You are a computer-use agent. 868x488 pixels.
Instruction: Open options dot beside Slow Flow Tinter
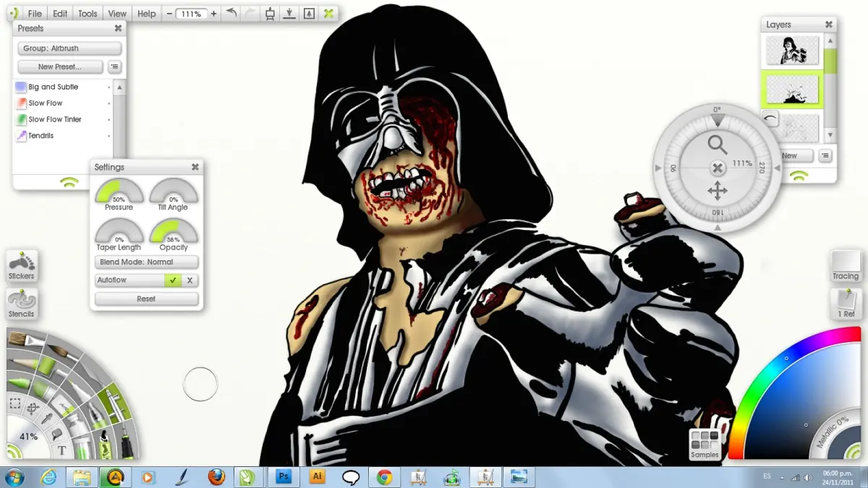pos(109,119)
